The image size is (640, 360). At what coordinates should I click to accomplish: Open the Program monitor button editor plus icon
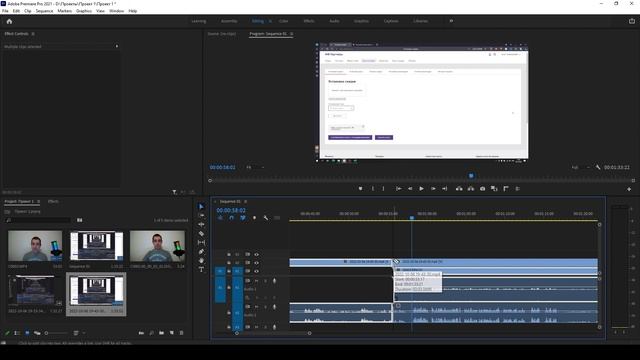pos(629,189)
